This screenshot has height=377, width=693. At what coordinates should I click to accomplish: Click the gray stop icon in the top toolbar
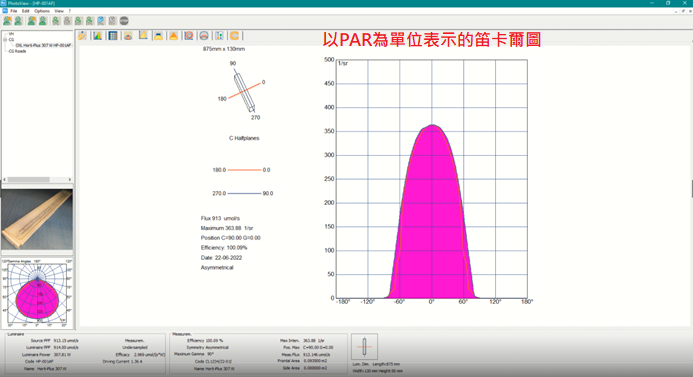click(x=124, y=21)
